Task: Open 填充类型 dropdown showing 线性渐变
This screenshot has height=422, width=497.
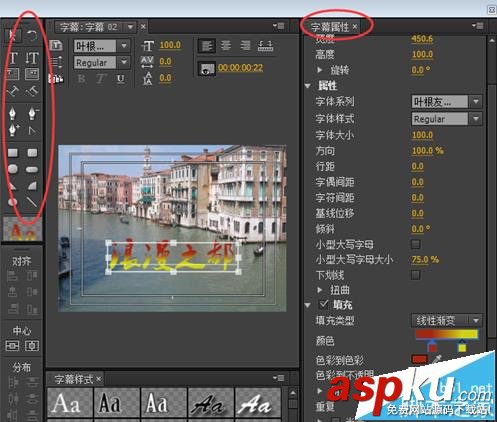Action: pyautogui.click(x=447, y=321)
